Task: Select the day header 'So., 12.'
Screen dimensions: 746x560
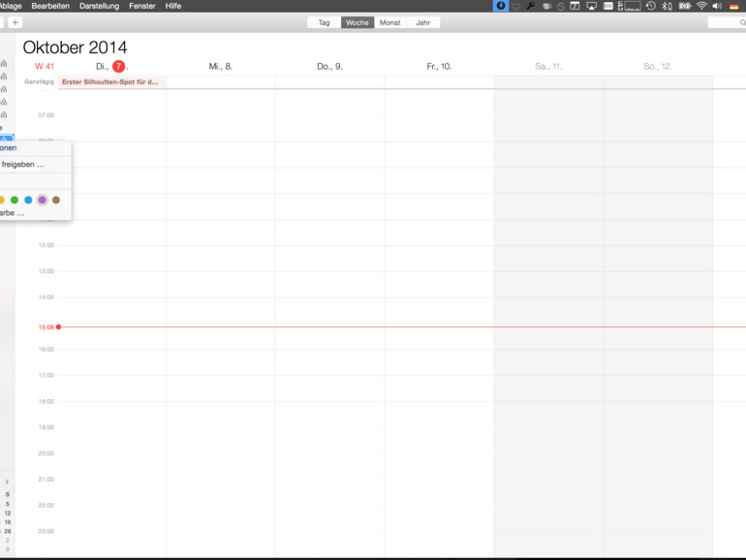Action: (x=658, y=66)
